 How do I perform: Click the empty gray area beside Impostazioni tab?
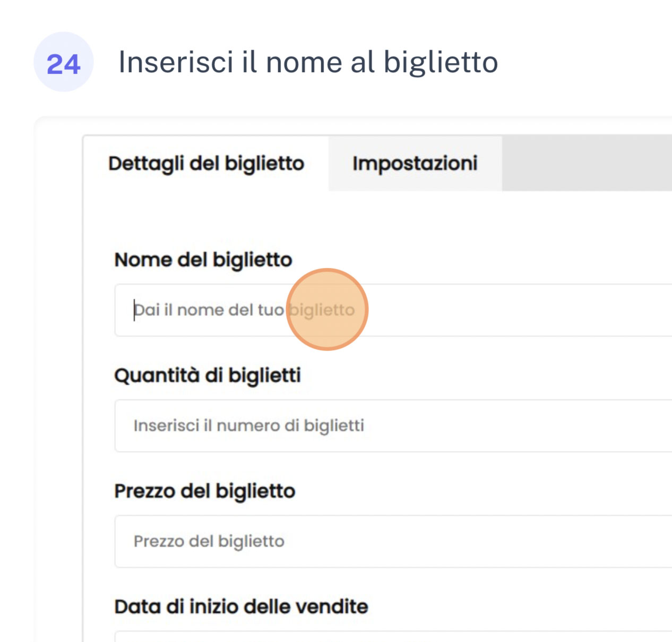point(584,163)
